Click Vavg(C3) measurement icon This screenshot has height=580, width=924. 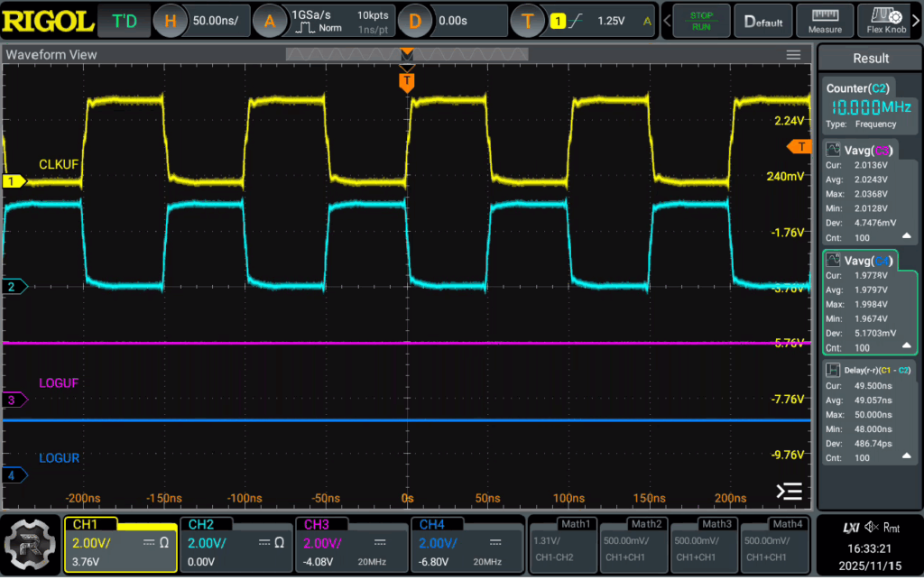(x=833, y=150)
